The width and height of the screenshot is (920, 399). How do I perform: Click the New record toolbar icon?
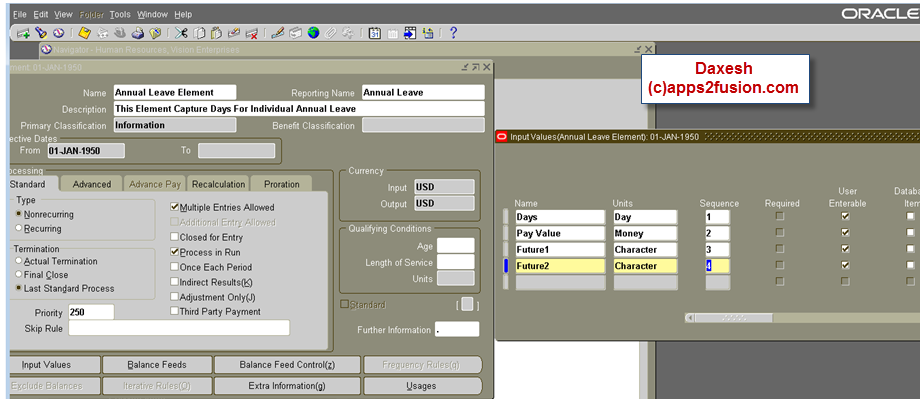(23, 33)
